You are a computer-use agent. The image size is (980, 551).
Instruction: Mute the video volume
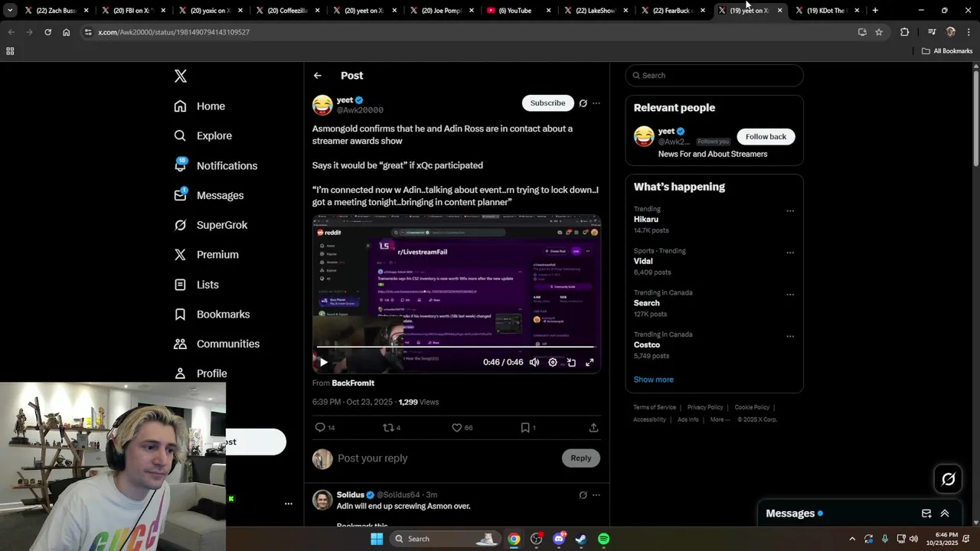(x=534, y=363)
